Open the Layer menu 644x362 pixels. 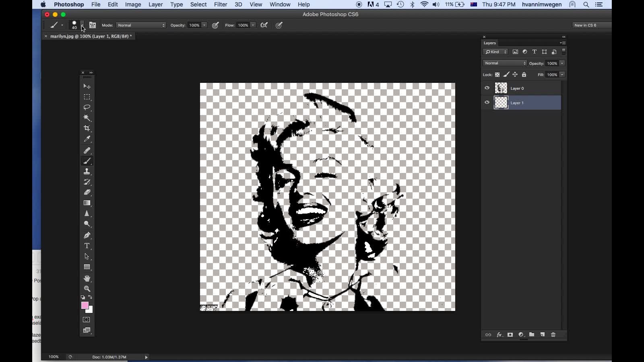(155, 4)
